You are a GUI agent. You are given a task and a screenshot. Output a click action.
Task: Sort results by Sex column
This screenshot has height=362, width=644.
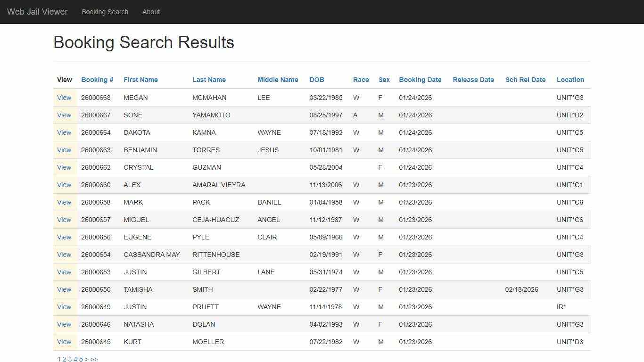click(x=384, y=80)
